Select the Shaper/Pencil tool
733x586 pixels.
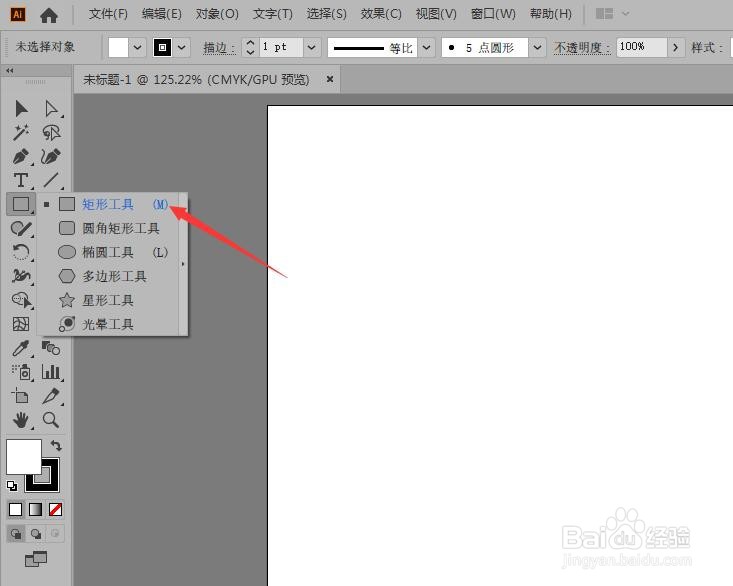[x=21, y=229]
